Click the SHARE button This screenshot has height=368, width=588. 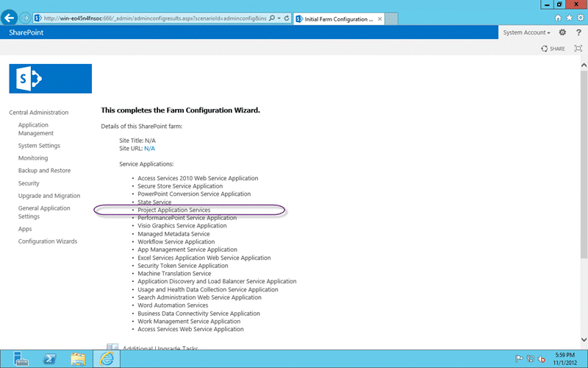click(553, 49)
